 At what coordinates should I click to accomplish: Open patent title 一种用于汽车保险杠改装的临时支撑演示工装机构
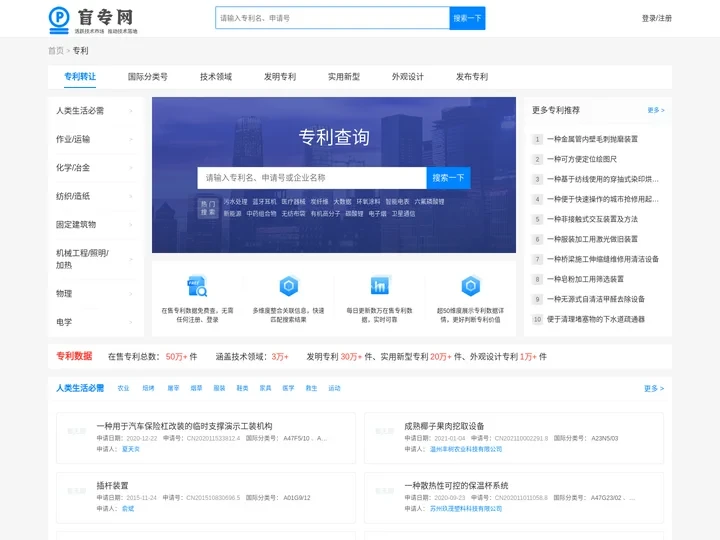click(x=185, y=426)
